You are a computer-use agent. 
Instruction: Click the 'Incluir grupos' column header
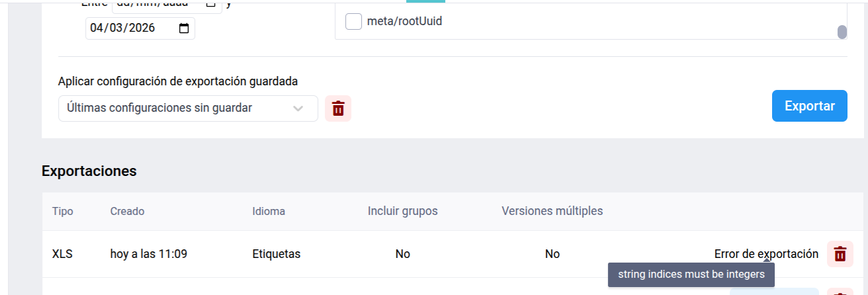tap(402, 212)
